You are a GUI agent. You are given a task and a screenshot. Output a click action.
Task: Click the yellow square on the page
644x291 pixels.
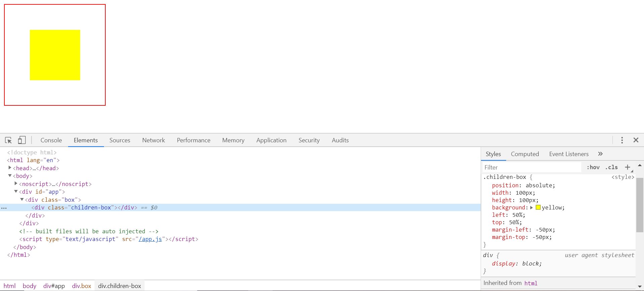coord(55,55)
